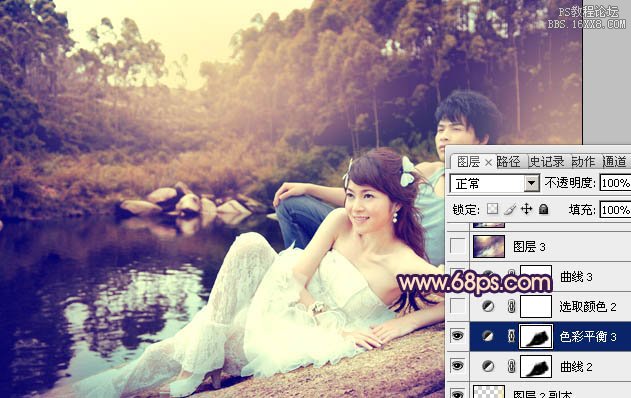Close the 图层 tab with its X
This screenshot has height=398, width=631.
point(488,162)
